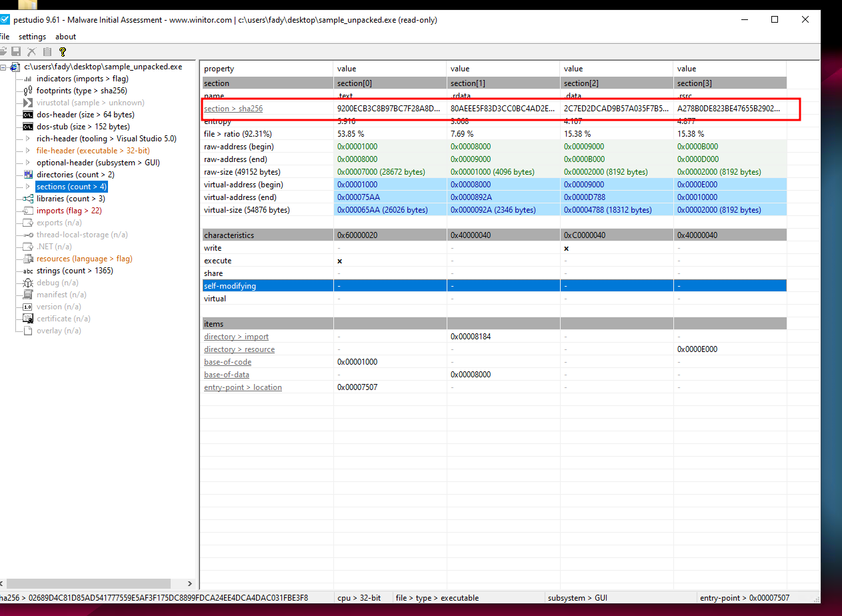Click the 'property' column header
842x616 pixels.
pyautogui.click(x=267, y=69)
